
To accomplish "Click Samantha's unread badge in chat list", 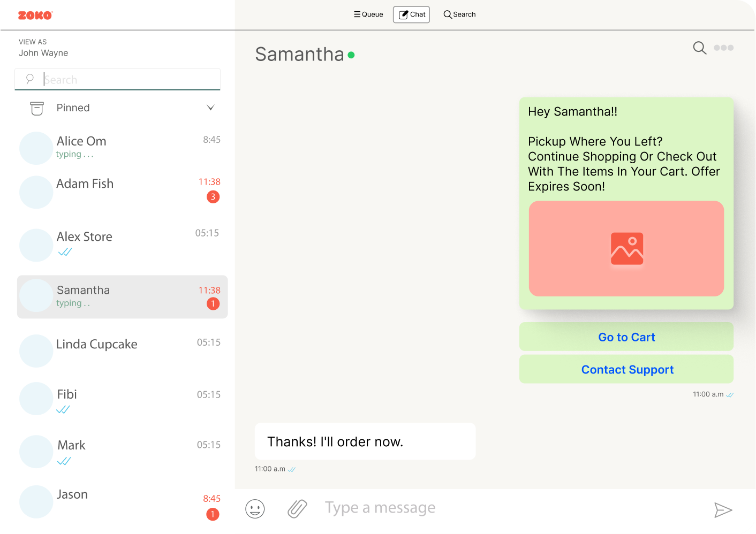I will click(x=213, y=304).
